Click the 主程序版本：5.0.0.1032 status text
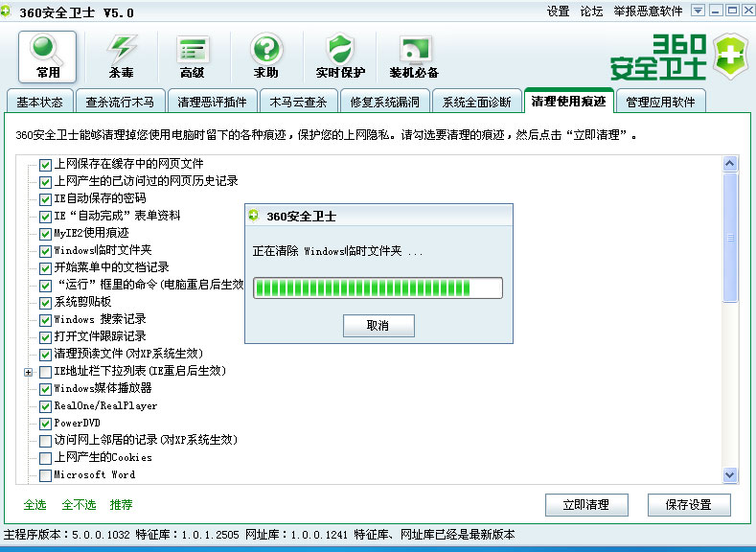 coord(67,534)
